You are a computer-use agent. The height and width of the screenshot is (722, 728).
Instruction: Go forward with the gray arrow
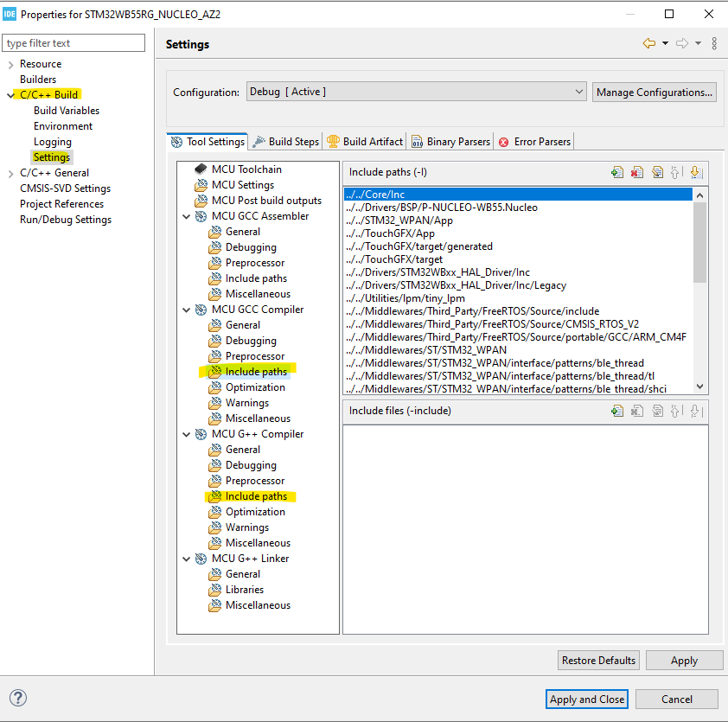tap(682, 43)
